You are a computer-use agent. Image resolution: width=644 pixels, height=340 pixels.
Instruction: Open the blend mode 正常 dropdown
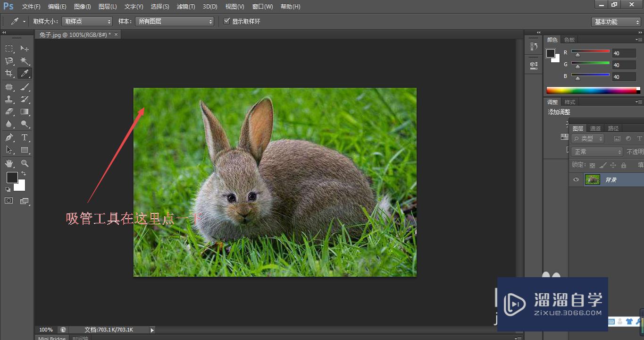597,152
